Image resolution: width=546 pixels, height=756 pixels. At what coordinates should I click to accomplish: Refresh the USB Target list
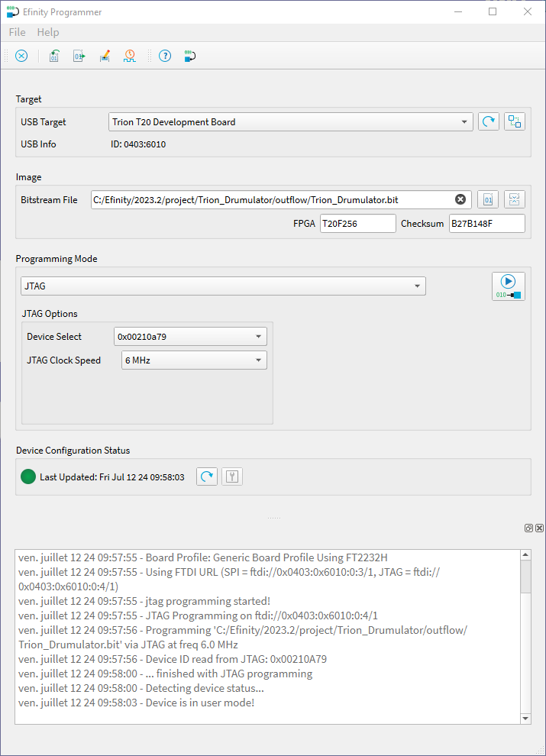[488, 121]
